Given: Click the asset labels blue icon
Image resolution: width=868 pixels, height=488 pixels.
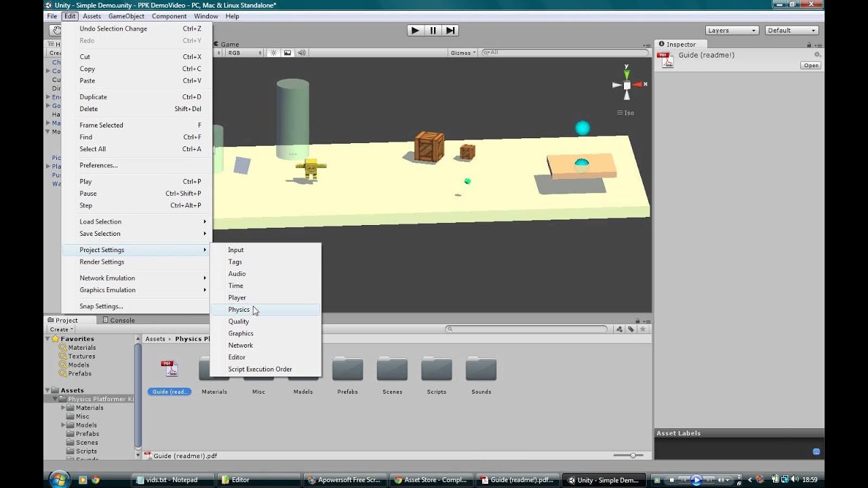Looking at the screenshot, I should pos(816,451).
